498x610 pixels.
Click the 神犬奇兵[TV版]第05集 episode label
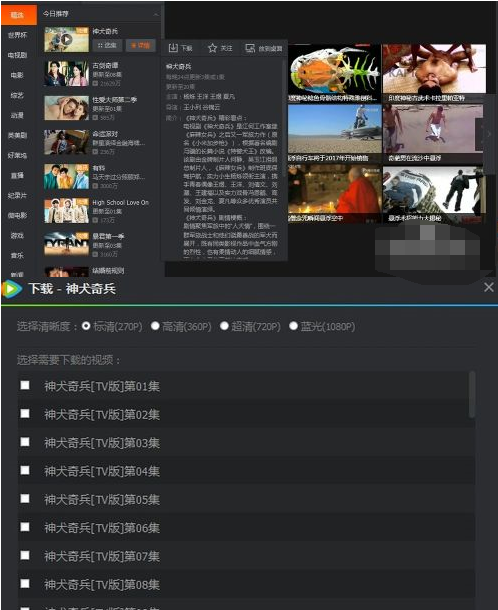pos(102,500)
